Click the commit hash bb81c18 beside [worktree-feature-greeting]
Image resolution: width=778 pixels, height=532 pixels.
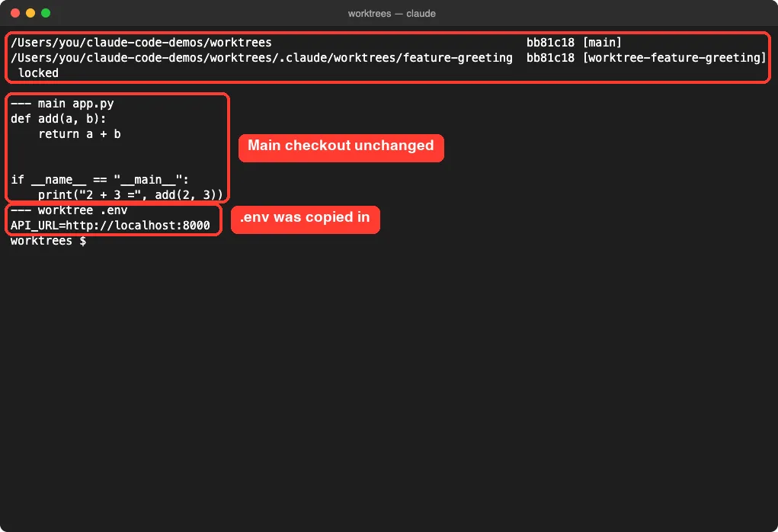[550, 58]
